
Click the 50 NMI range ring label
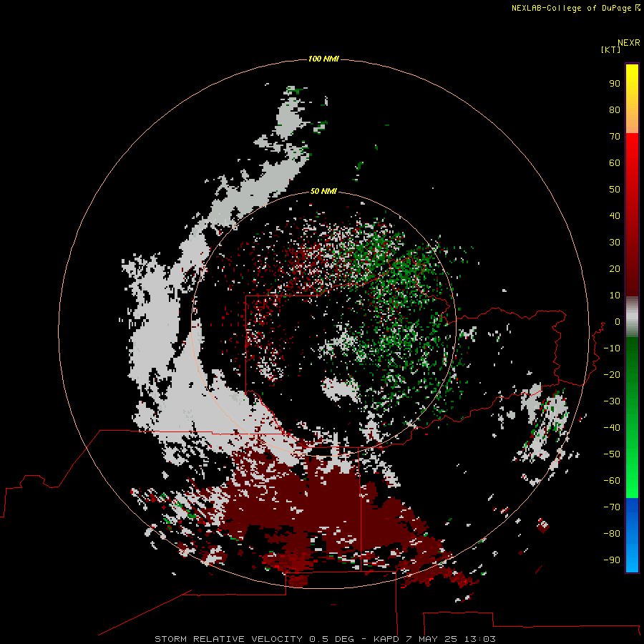pos(323,191)
